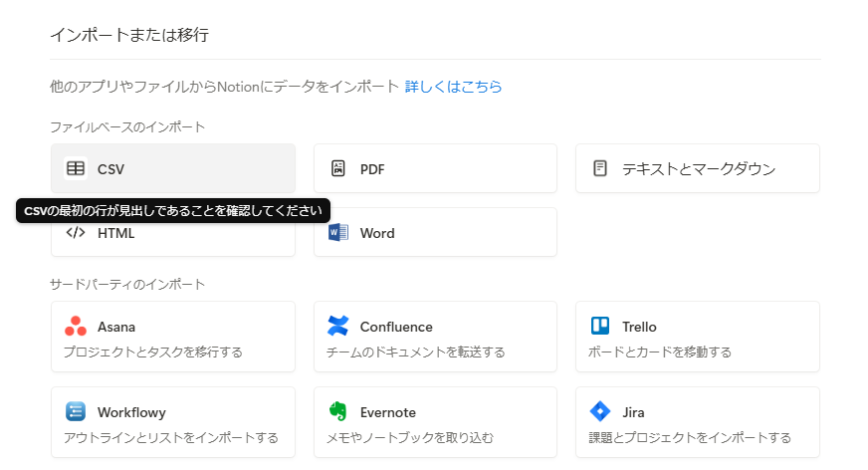
Task: Click the PDF document icon
Action: tap(338, 168)
